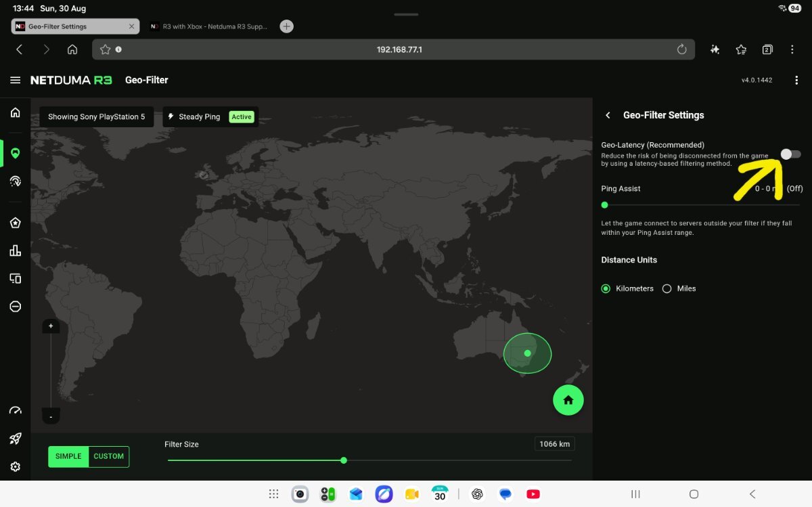Click the Steady Ping Active button
The height and width of the screenshot is (507, 812).
coord(210,116)
